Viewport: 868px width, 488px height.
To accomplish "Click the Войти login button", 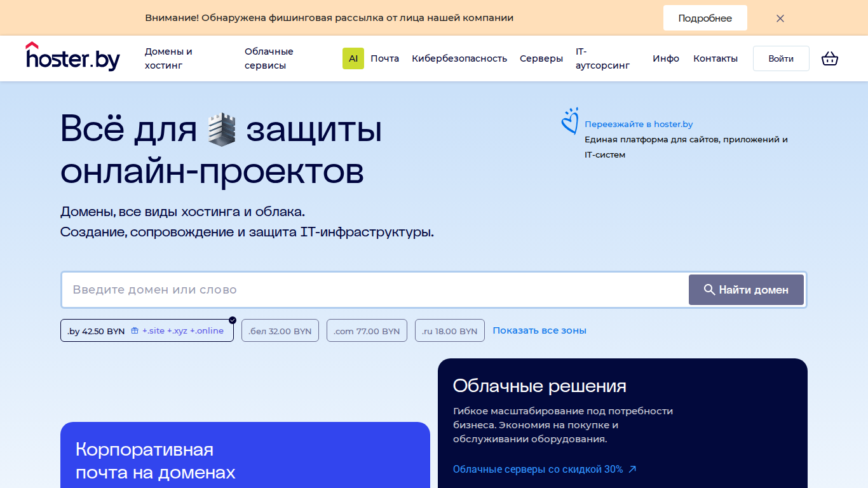I will click(781, 58).
